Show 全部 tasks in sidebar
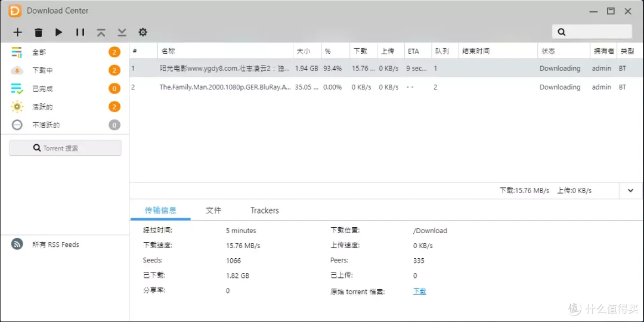This screenshot has width=644, height=322. click(x=64, y=52)
